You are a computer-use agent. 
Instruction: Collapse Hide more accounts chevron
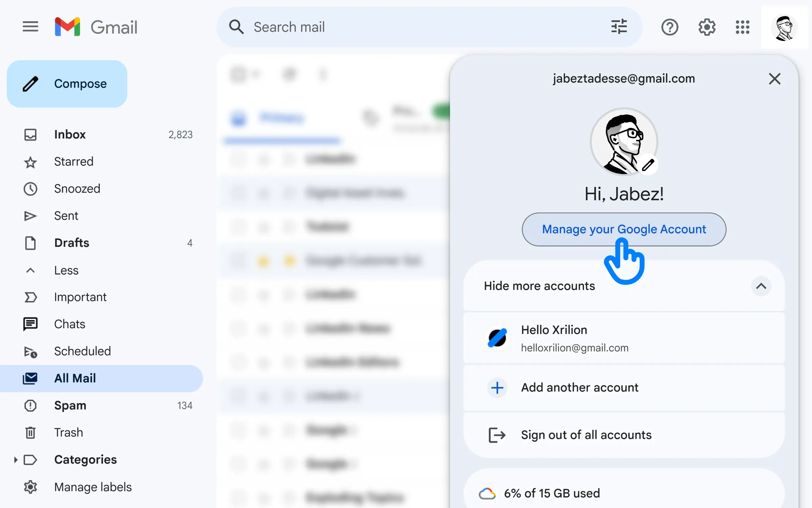pos(761,286)
